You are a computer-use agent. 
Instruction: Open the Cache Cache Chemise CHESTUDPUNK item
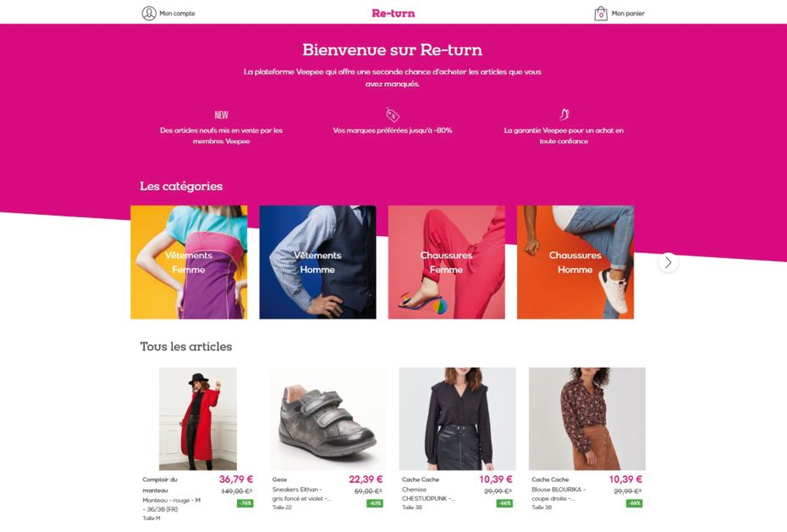pos(457,419)
